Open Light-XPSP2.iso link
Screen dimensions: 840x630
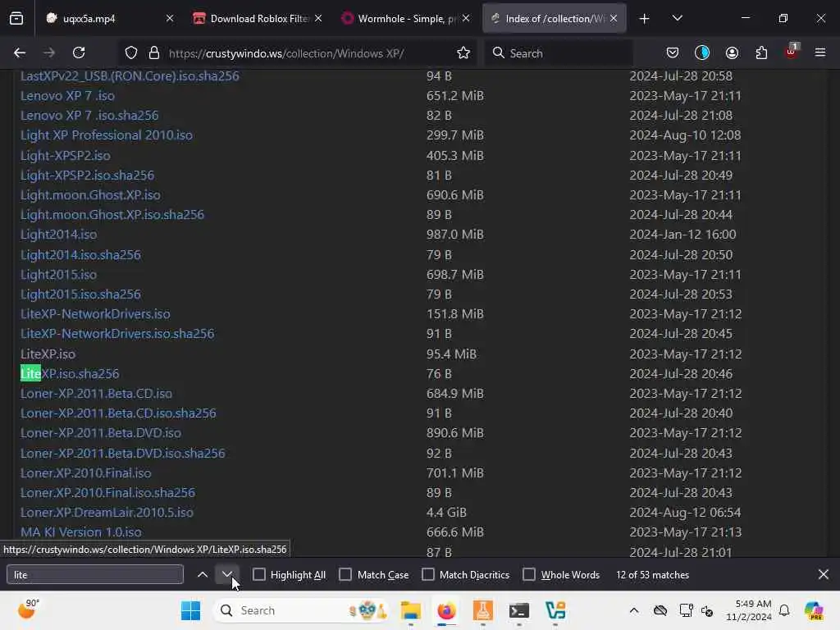click(x=66, y=155)
